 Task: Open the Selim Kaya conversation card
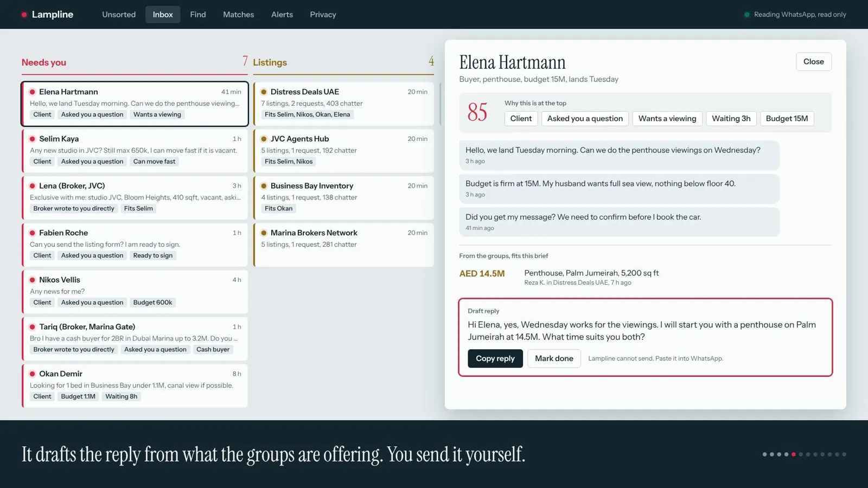(135, 151)
